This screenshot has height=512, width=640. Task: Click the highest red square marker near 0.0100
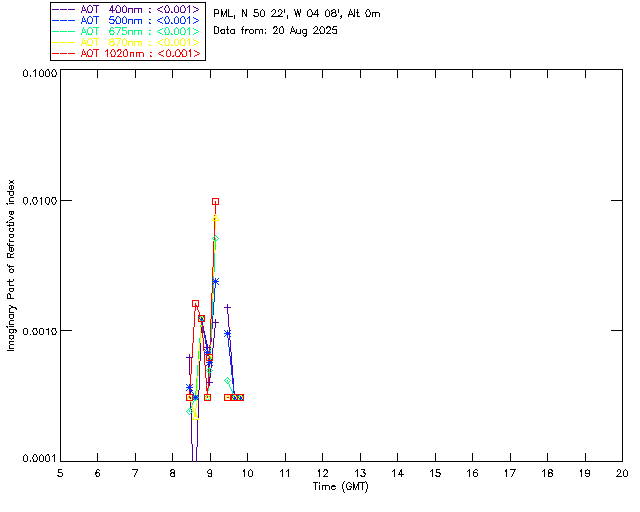click(x=216, y=201)
